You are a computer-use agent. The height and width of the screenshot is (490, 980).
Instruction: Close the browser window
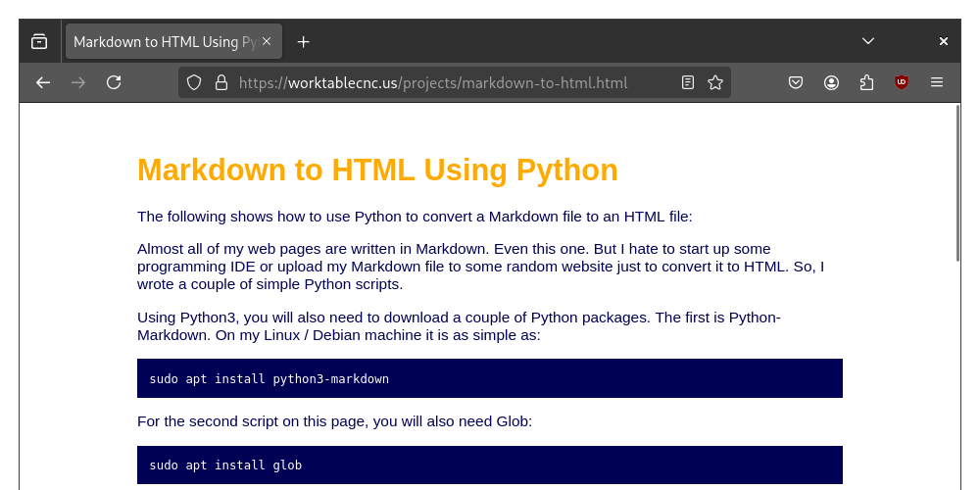943,41
